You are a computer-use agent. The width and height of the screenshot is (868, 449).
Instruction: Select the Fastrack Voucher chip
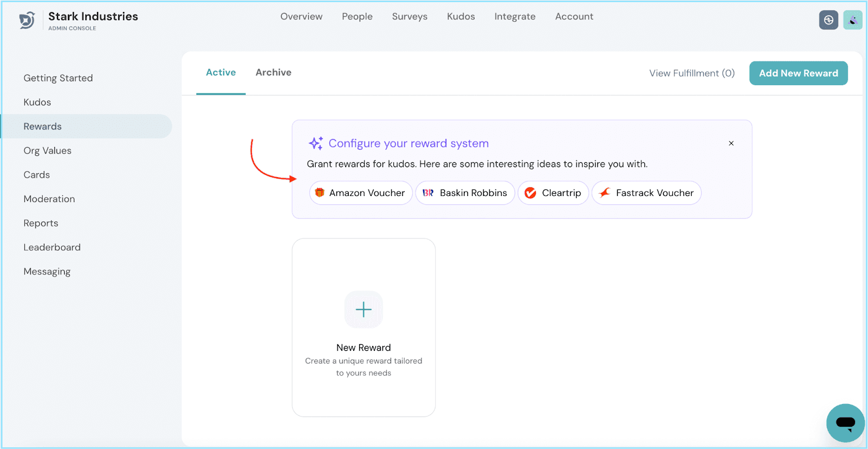tap(646, 193)
